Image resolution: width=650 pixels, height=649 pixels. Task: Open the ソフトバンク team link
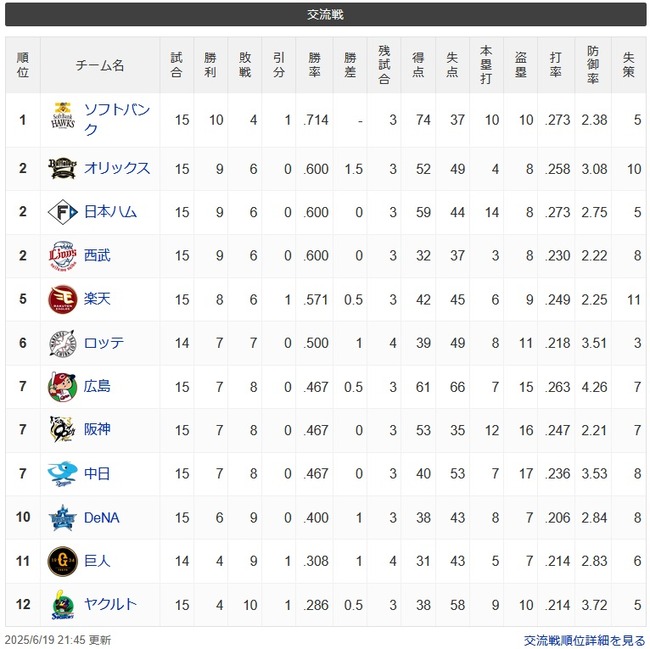[x=117, y=119]
